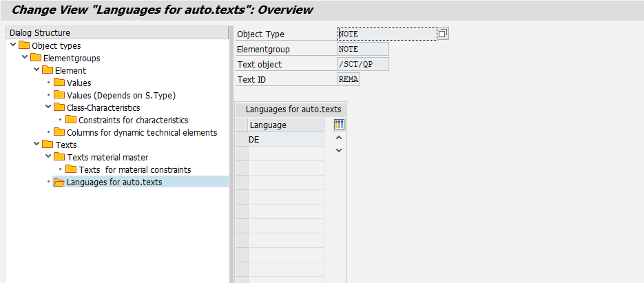
Task: Click the Object Type input field
Action: 386,33
